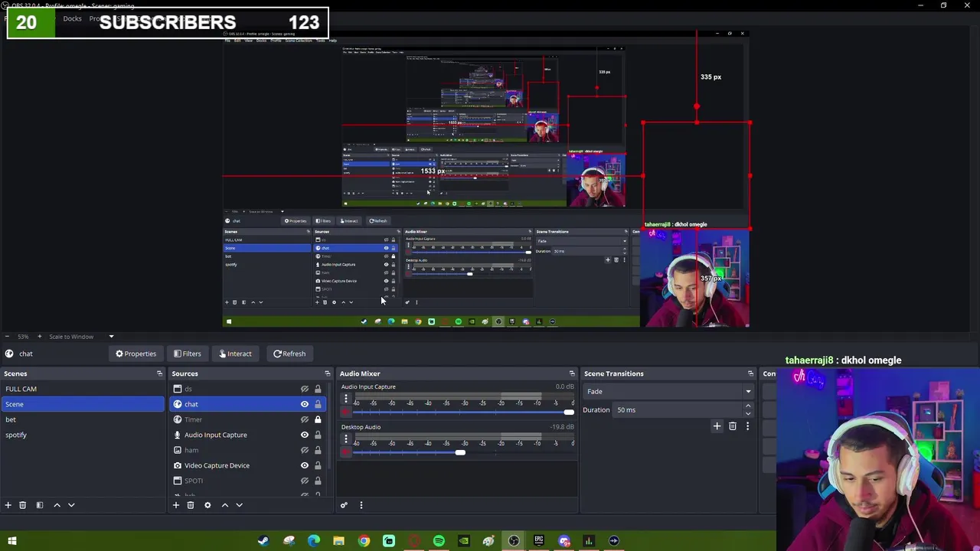Undock the Scenes panel
The height and width of the screenshot is (551, 980).
click(x=159, y=373)
